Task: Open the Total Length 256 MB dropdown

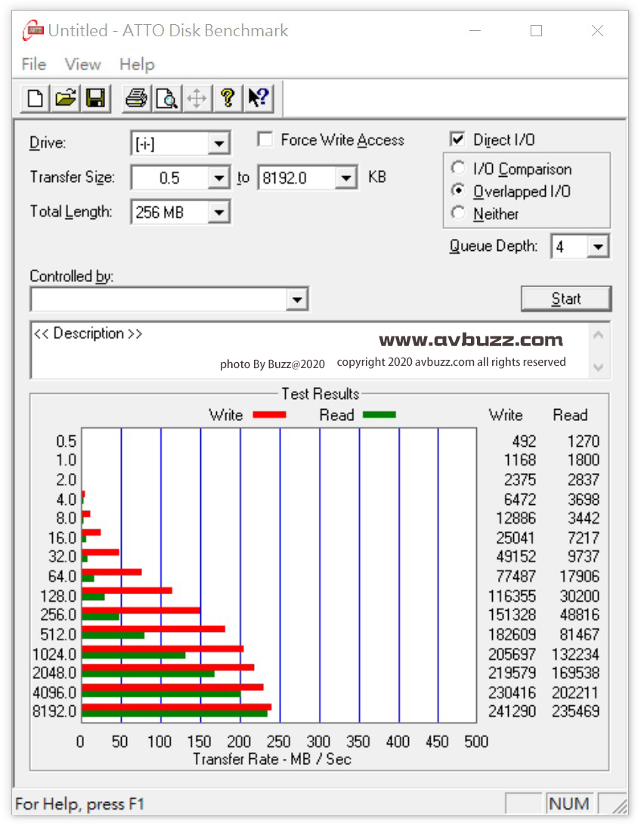Action: [x=218, y=212]
